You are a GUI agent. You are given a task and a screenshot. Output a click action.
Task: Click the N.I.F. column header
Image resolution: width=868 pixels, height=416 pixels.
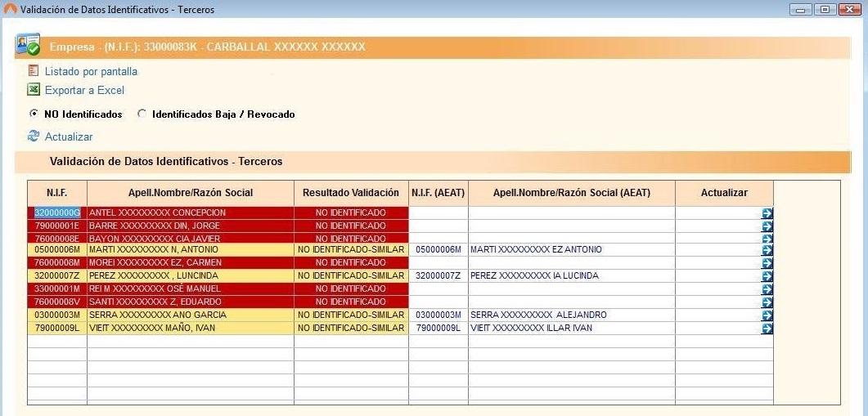57,193
